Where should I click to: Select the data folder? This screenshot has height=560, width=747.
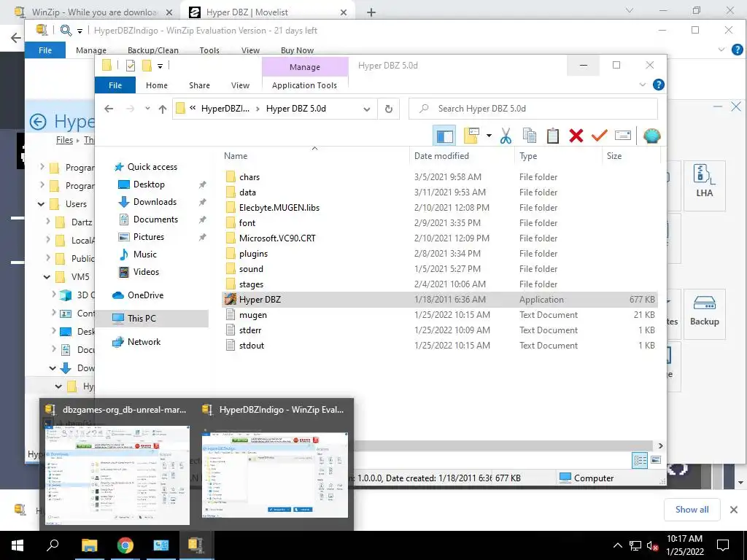[247, 192]
